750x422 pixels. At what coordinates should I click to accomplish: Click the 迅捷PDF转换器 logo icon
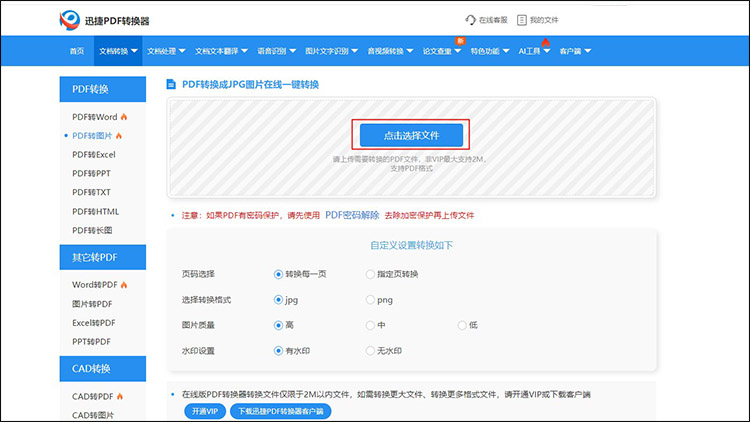(x=70, y=21)
